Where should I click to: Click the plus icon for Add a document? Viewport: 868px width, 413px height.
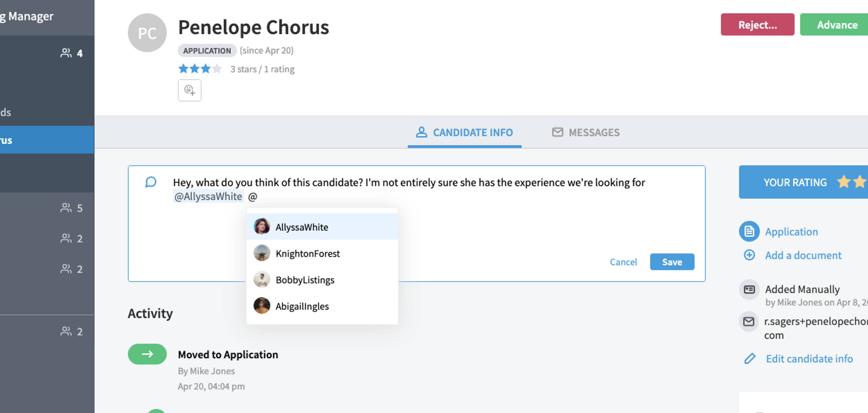coord(749,255)
